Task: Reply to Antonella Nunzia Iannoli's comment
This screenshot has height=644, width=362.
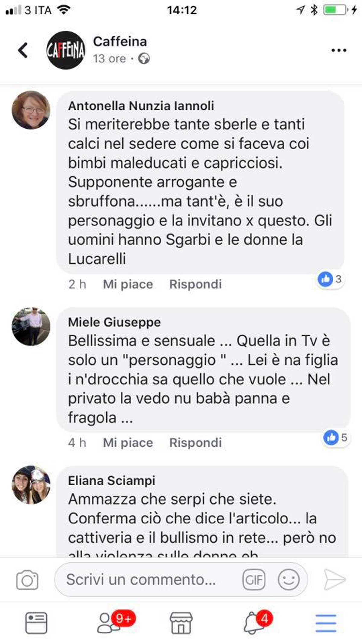Action: coord(195,284)
